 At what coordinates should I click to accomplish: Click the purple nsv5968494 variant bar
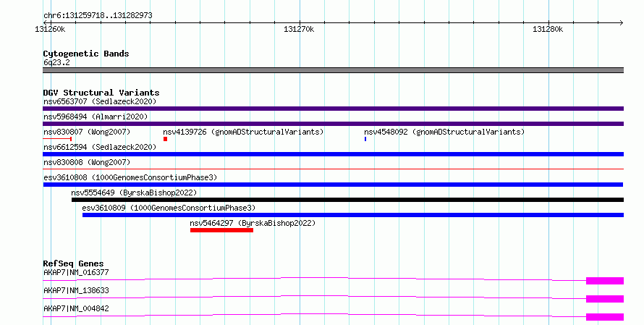coord(333,124)
